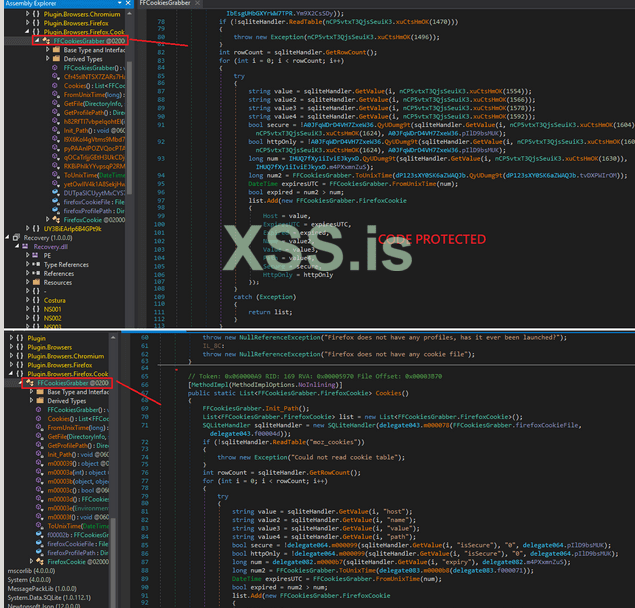Click method icon beside RKBiPhlkYVvpsqP2RM
Image resolution: width=635 pixels, height=608 pixels.
[55, 166]
